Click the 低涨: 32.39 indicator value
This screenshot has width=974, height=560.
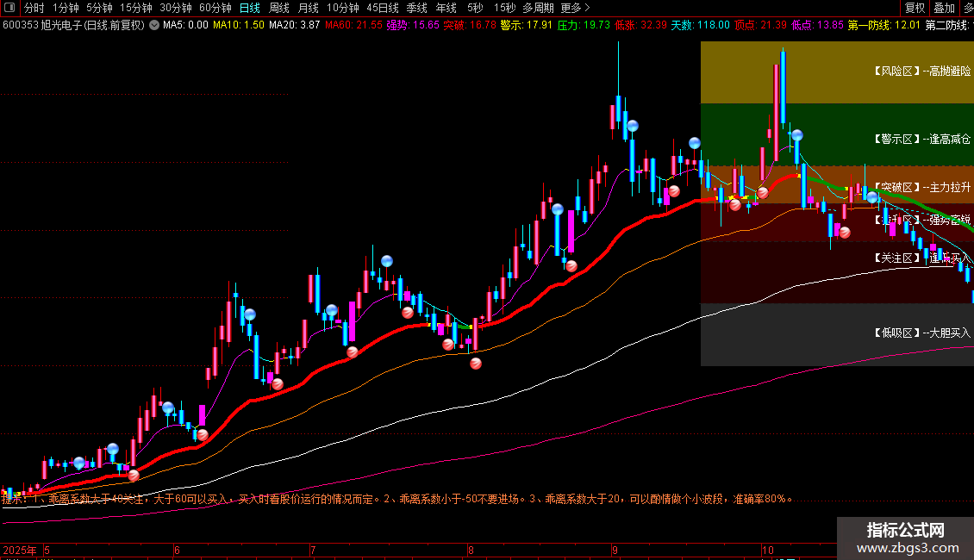click(x=641, y=26)
